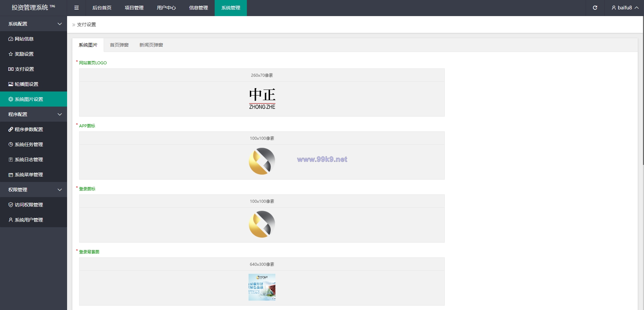Click the APP图标 gold and gray logo
This screenshot has width=644, height=310.
[x=262, y=162]
